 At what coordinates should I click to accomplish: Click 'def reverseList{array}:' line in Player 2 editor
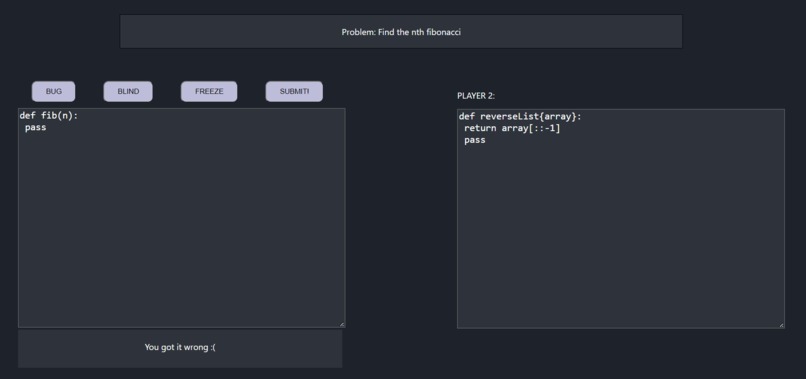point(520,117)
